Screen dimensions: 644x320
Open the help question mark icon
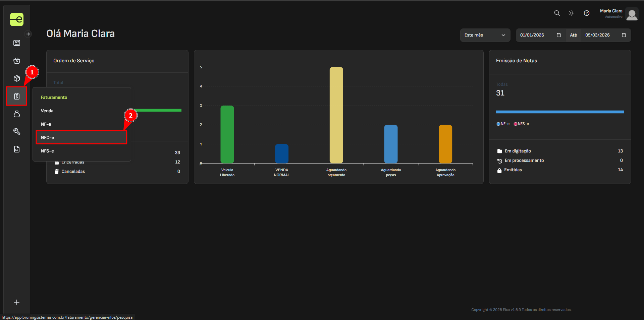(586, 13)
